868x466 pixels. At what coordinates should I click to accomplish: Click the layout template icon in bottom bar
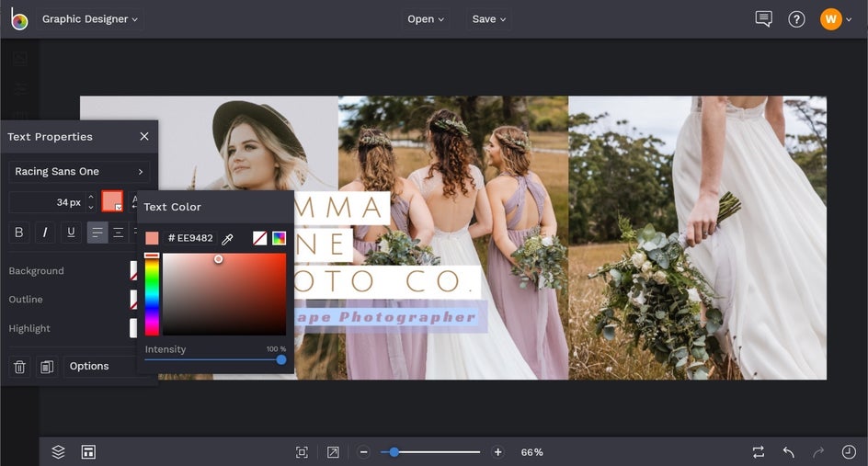pyautogui.click(x=88, y=452)
